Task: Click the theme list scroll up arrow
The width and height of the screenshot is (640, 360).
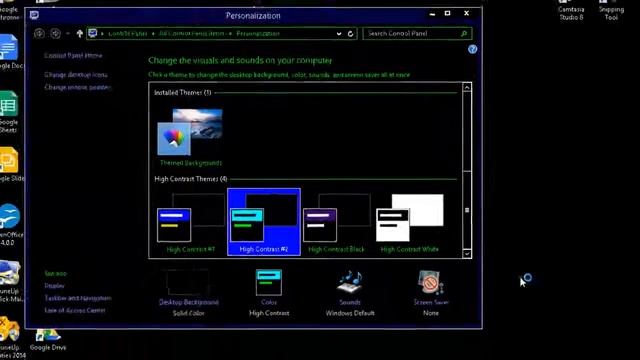Action: (x=467, y=87)
